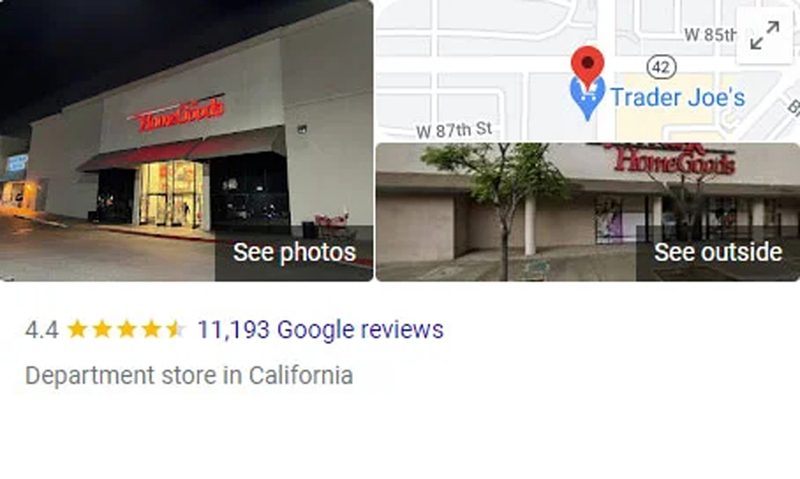Click the route 42 highway shield
This screenshot has height=479, width=800.
click(661, 67)
